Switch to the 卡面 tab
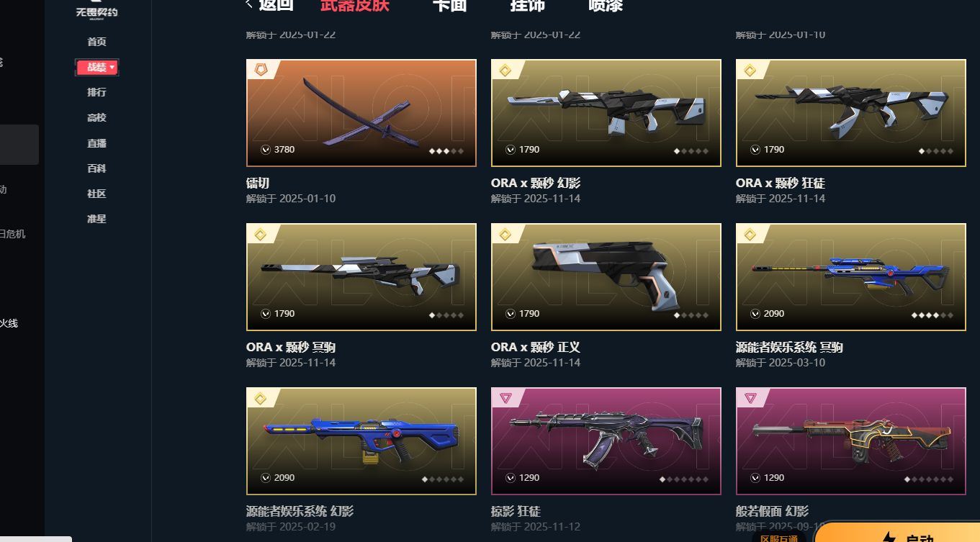The width and height of the screenshot is (980, 542). [x=449, y=5]
